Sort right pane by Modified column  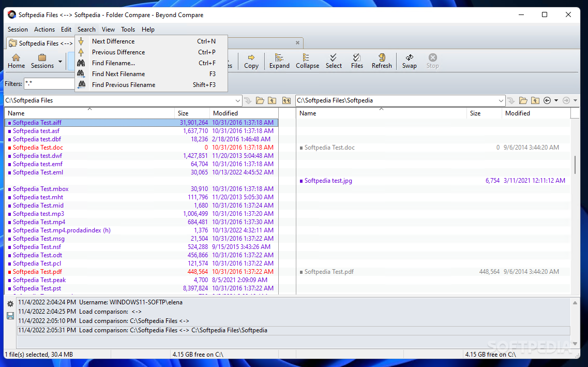[536, 113]
